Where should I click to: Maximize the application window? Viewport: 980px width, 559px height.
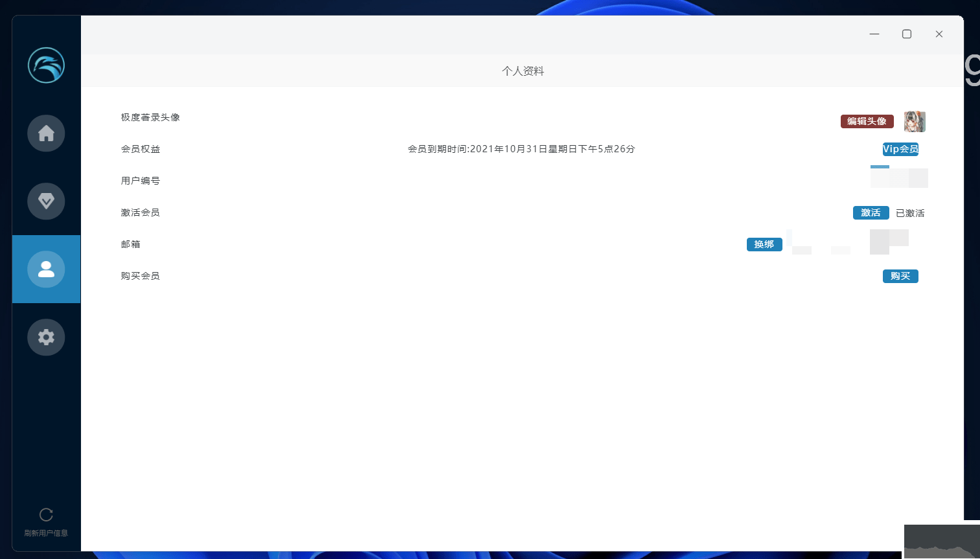(x=907, y=34)
